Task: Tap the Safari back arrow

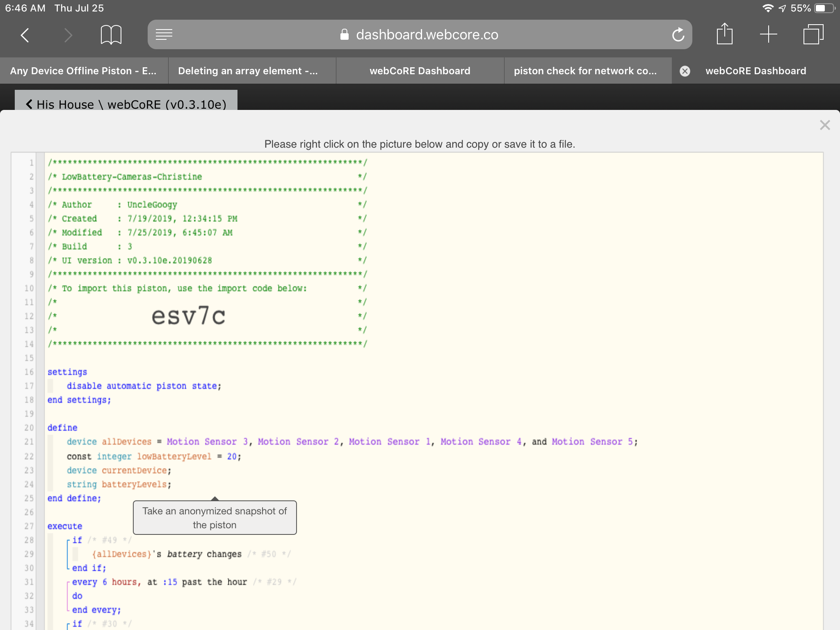Action: tap(25, 35)
